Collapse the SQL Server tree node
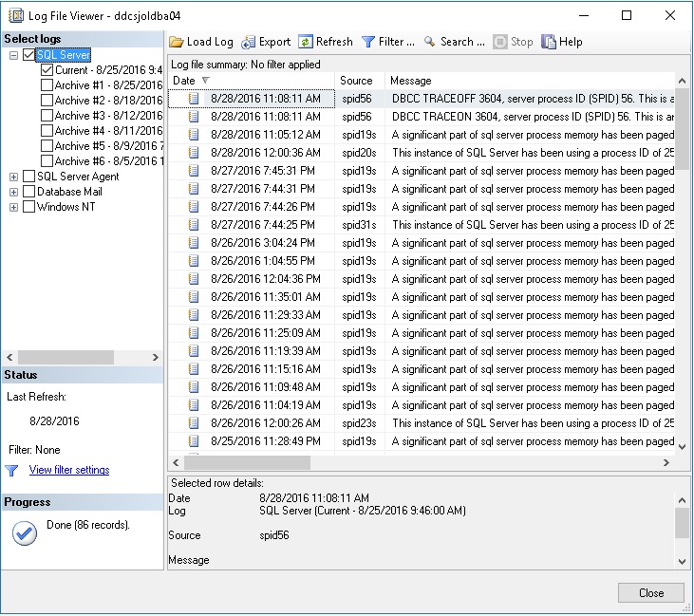 13,55
